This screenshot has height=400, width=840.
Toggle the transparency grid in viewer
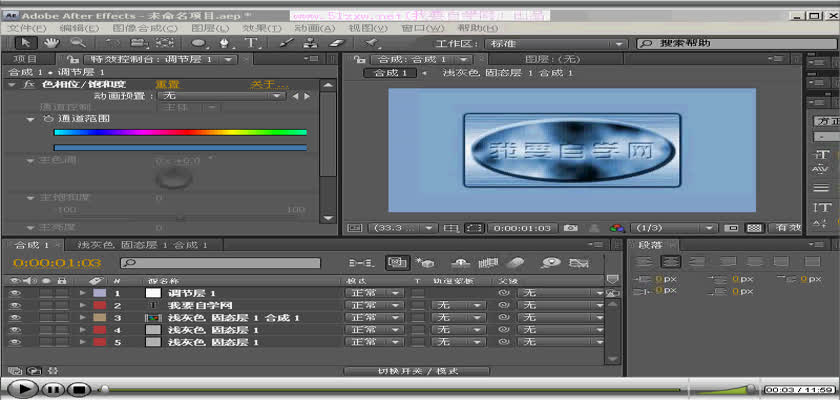click(754, 228)
